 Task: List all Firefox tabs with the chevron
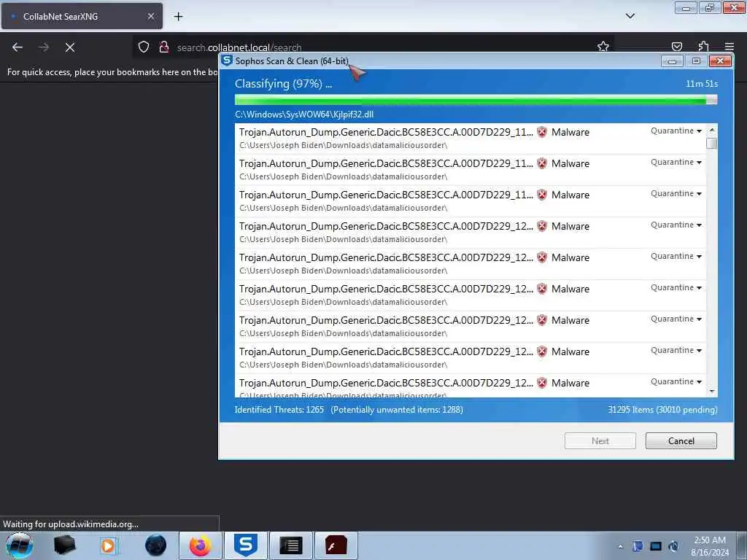(630, 16)
